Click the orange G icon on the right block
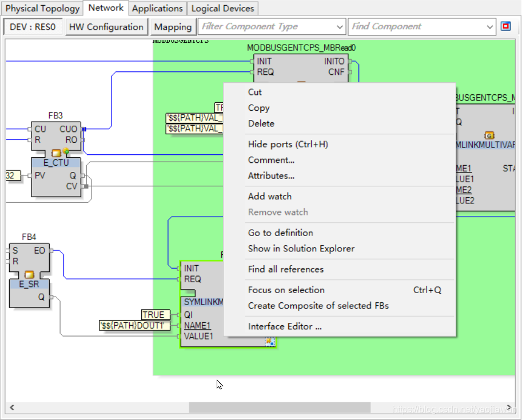Viewport: 522px width, 420px height. tap(489, 135)
